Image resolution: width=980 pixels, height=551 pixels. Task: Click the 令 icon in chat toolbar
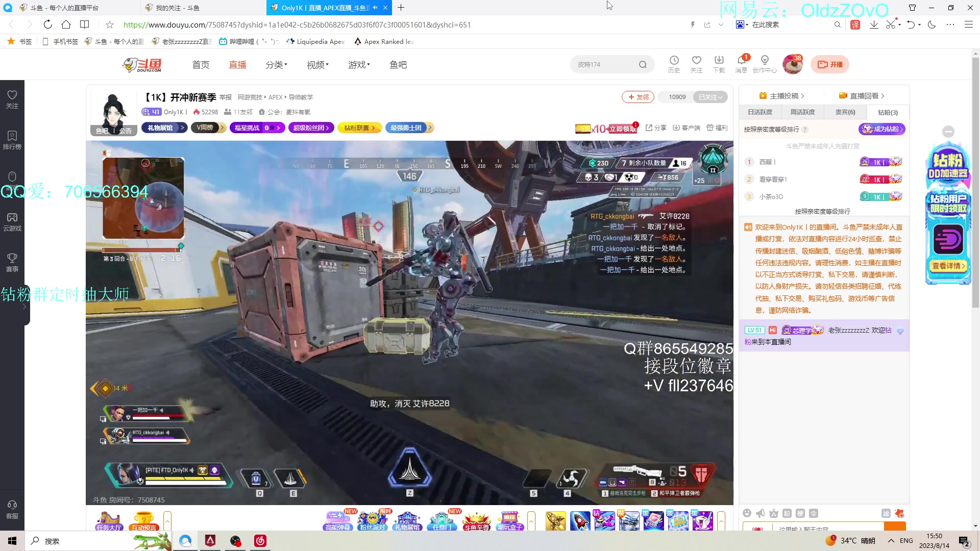pyautogui.click(x=814, y=513)
